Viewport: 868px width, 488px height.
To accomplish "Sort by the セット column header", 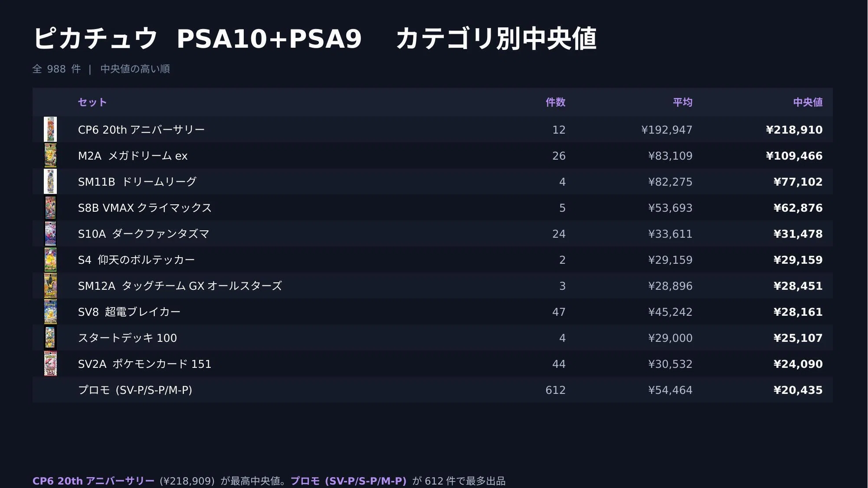I will click(x=92, y=102).
